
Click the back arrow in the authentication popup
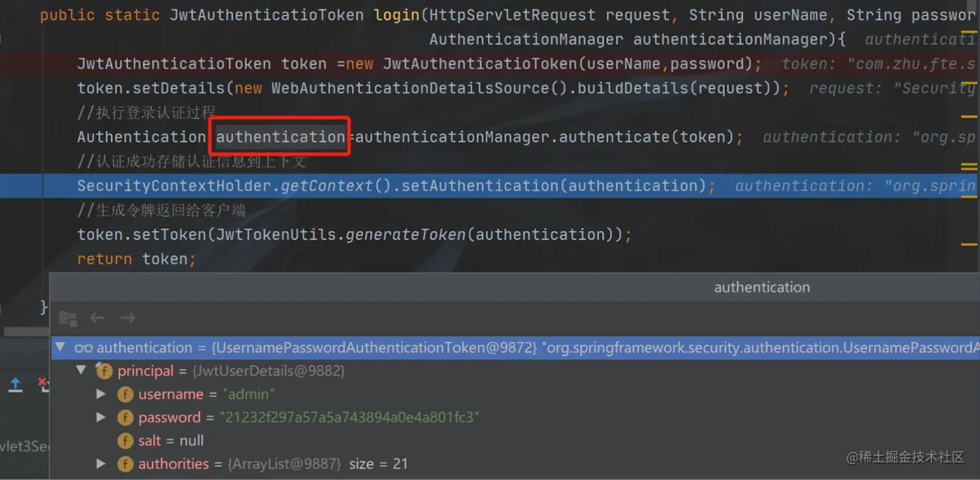point(97,318)
